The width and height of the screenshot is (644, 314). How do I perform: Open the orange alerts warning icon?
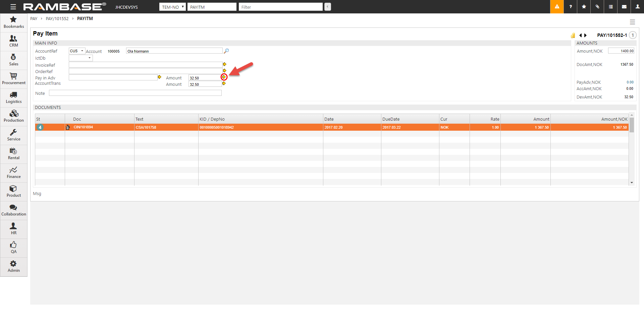coord(557,7)
